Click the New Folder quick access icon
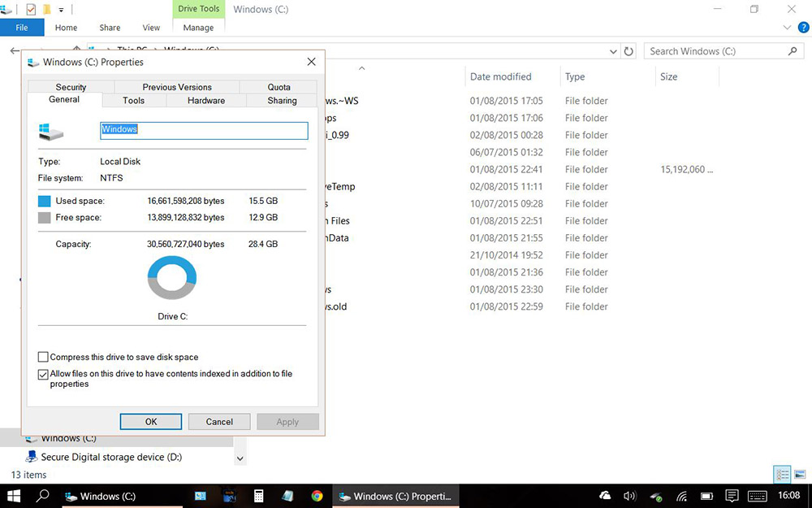The width and height of the screenshot is (812, 508). (46, 9)
